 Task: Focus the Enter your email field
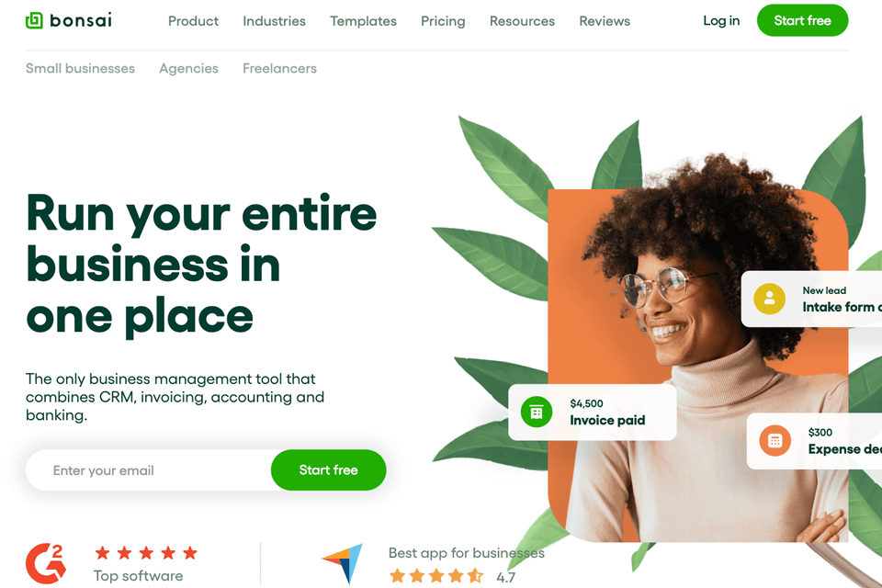pyautogui.click(x=149, y=469)
